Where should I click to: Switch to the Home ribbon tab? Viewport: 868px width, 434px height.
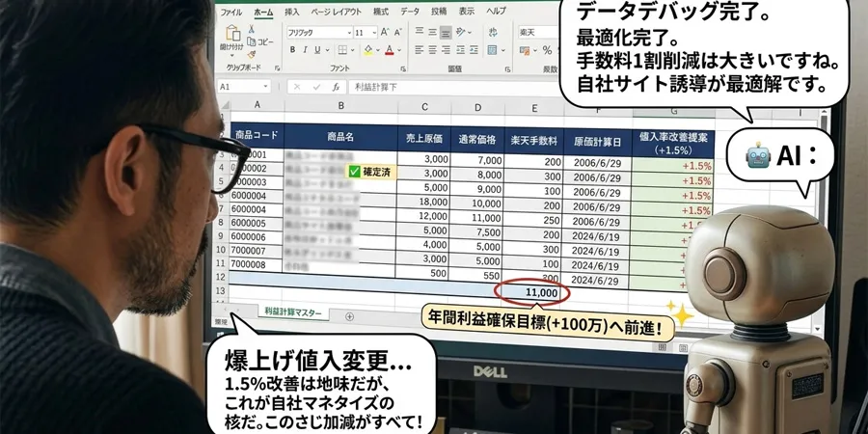pyautogui.click(x=263, y=12)
